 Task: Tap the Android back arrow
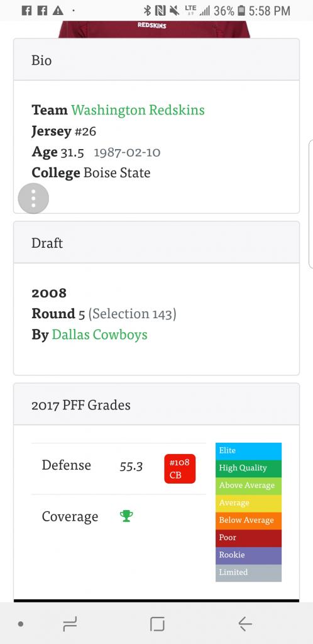click(x=245, y=624)
